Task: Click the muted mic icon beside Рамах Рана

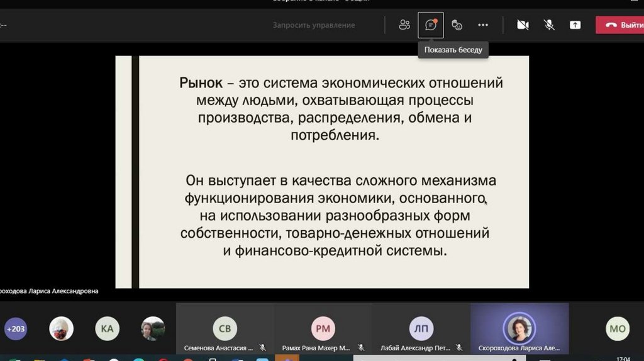Action: 361,348
